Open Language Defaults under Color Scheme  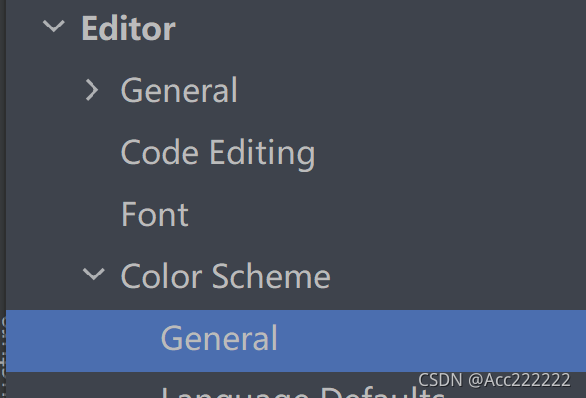point(303,392)
